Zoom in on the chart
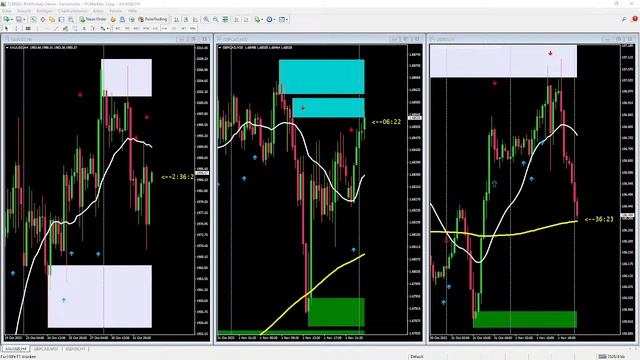Screen dimensions: 640x360 206,19
